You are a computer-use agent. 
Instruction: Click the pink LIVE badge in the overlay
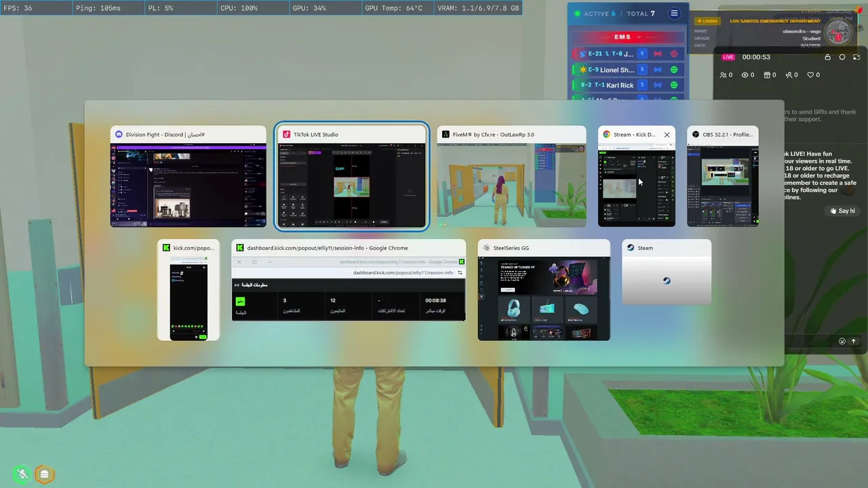coord(728,58)
